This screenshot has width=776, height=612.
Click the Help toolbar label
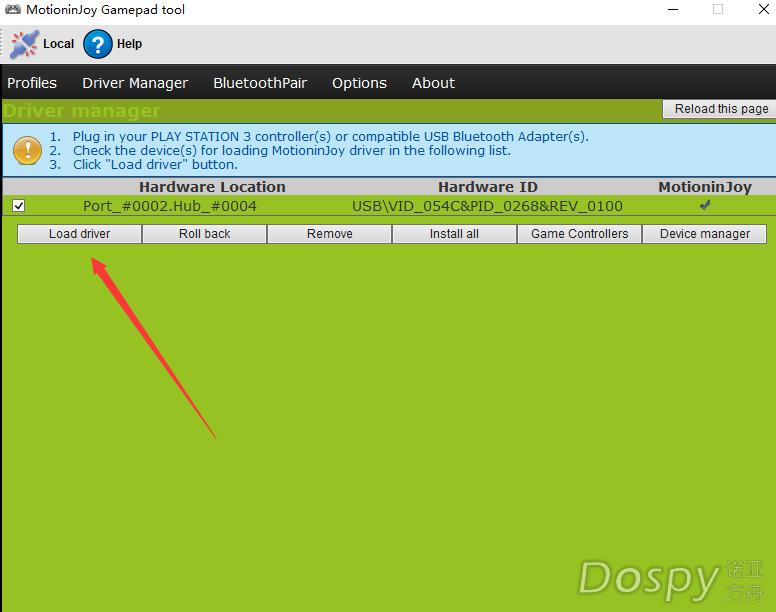point(129,44)
